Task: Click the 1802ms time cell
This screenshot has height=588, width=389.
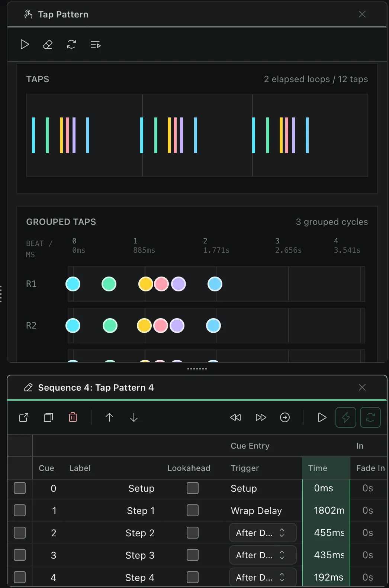Action: click(326, 510)
